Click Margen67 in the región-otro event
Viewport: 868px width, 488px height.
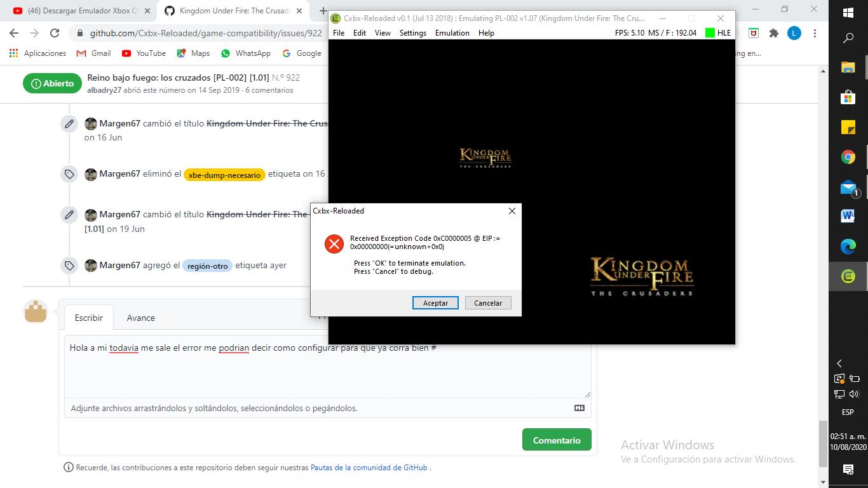pyautogui.click(x=119, y=265)
